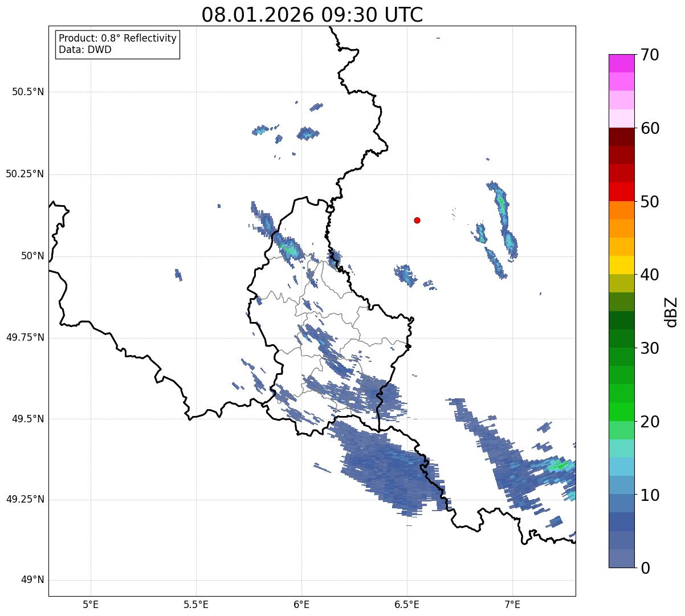
Task: Click the bright green colorbar segment above 20
Action: pos(621,412)
